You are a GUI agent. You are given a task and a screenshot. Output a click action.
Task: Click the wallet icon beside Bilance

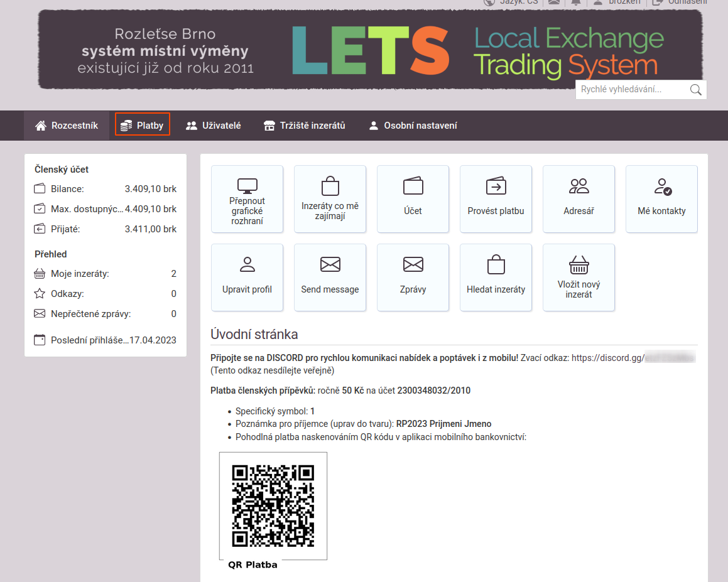pos(40,188)
